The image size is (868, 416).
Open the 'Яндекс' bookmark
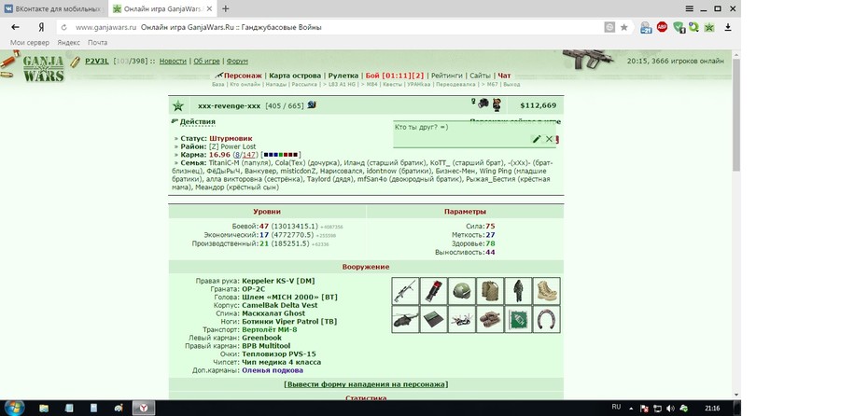click(69, 43)
